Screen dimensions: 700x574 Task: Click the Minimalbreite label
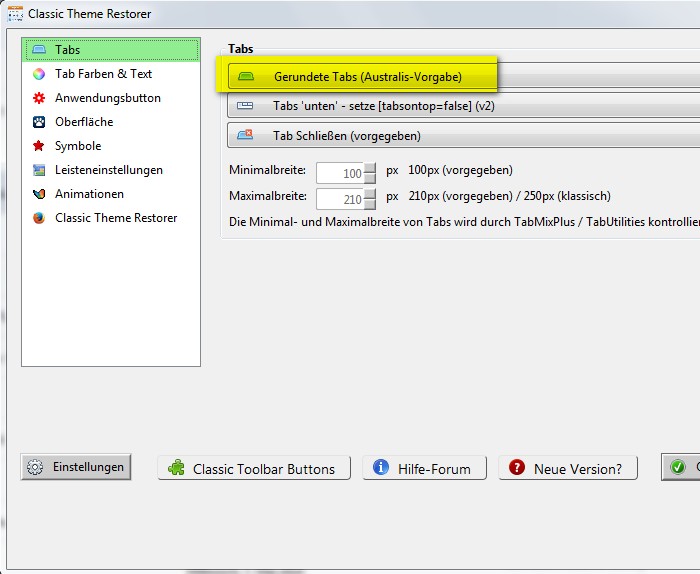pos(267,170)
